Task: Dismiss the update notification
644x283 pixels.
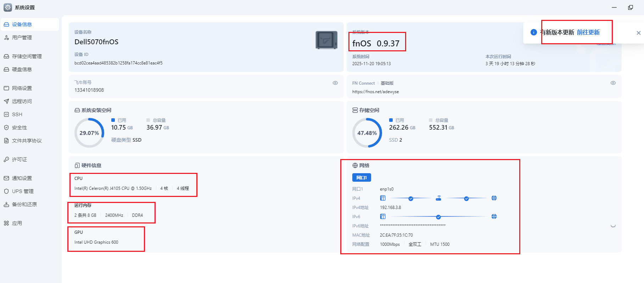Action: pos(639,33)
